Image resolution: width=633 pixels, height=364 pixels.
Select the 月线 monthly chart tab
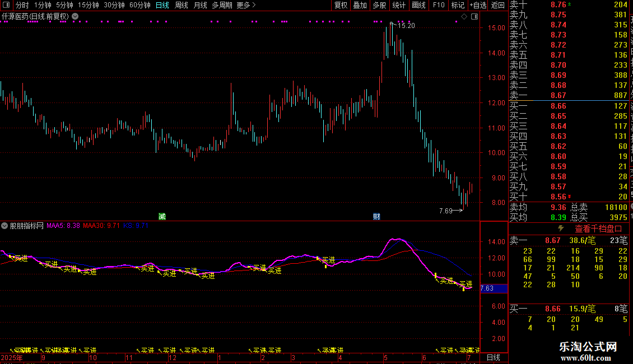200,5
